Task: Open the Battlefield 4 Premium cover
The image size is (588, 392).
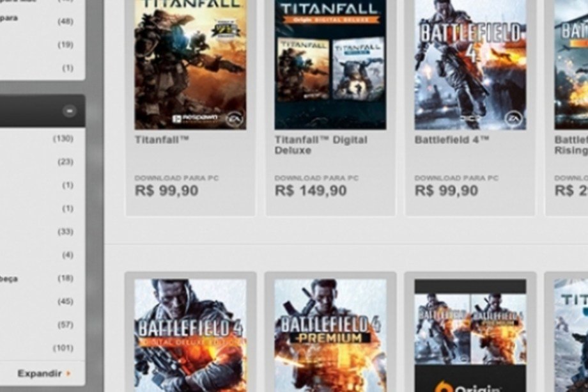Action: point(330,335)
